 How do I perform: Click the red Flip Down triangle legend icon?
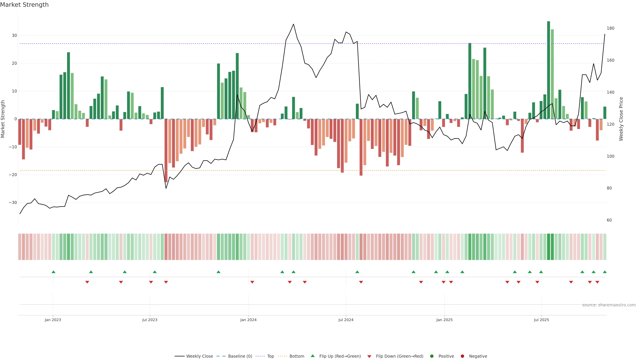[x=369, y=356]
